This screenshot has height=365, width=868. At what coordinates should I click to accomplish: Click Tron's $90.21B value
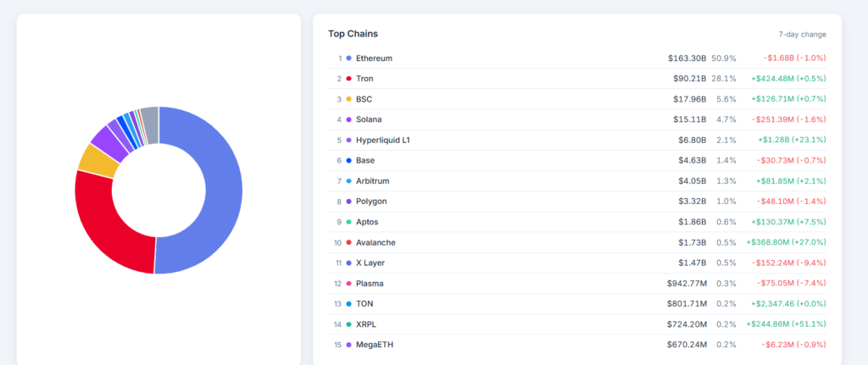coord(690,79)
